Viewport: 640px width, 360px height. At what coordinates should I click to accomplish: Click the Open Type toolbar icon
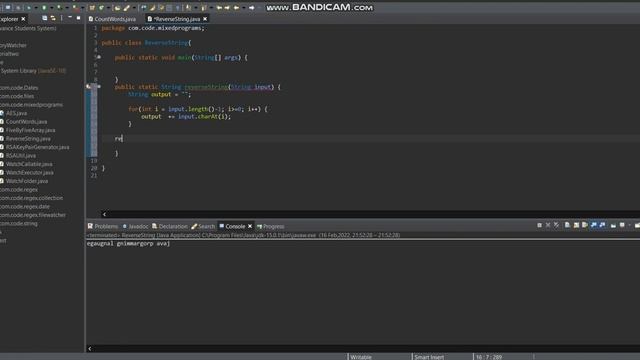click(118, 7)
